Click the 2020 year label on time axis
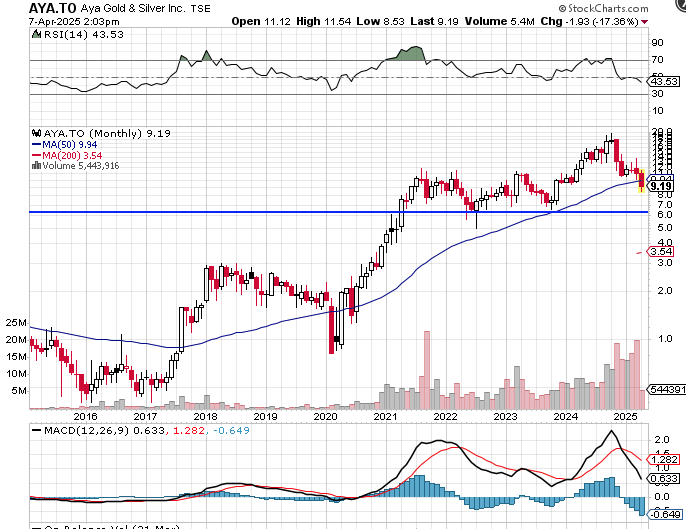 (326, 417)
